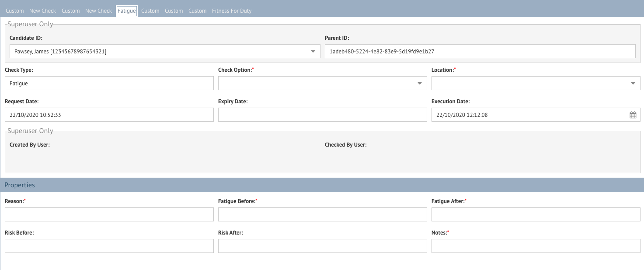Screen dimensions: 644x270
Task: Click the Request Date field
Action: [109, 115]
